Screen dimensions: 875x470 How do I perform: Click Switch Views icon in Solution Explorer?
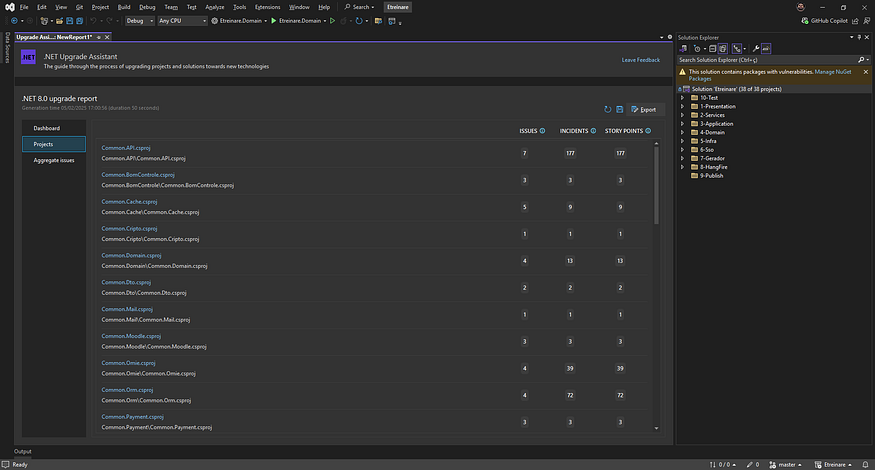pyautogui.click(x=683, y=49)
